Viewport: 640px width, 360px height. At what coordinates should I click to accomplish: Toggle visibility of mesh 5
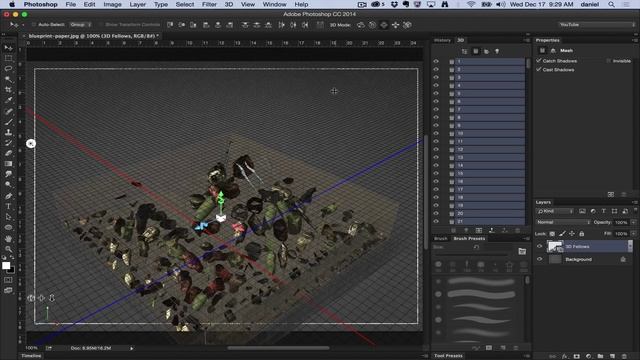click(x=436, y=93)
